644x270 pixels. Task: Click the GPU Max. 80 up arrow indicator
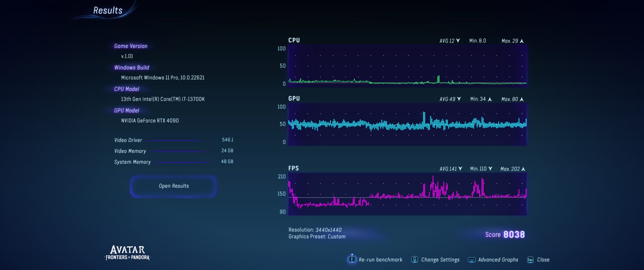click(x=522, y=99)
